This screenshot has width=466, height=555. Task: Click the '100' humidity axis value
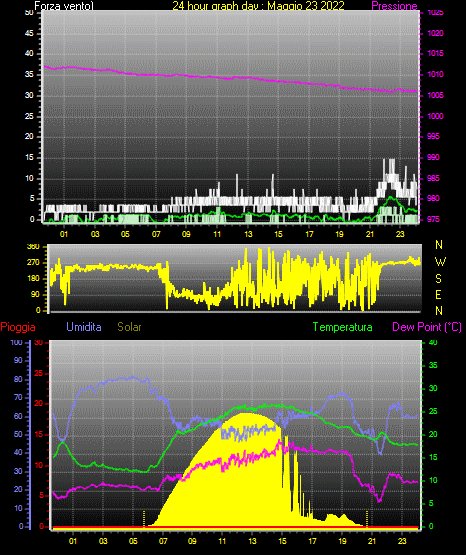point(17,342)
